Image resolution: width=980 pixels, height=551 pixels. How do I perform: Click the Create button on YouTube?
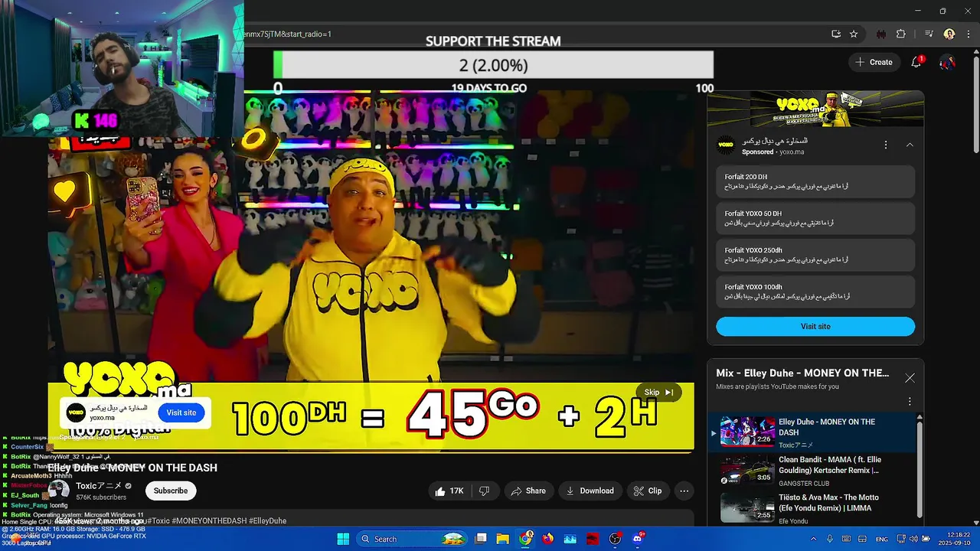coord(874,62)
